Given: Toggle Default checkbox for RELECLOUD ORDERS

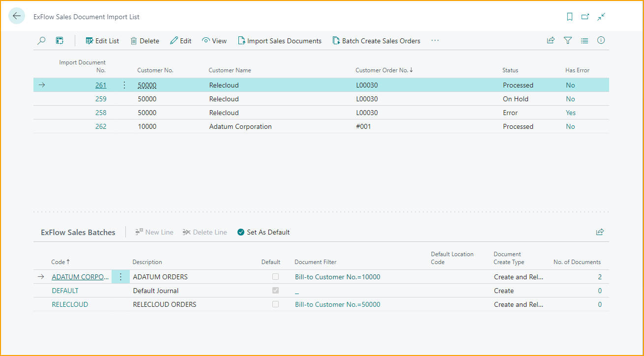Looking at the screenshot, I should [275, 304].
